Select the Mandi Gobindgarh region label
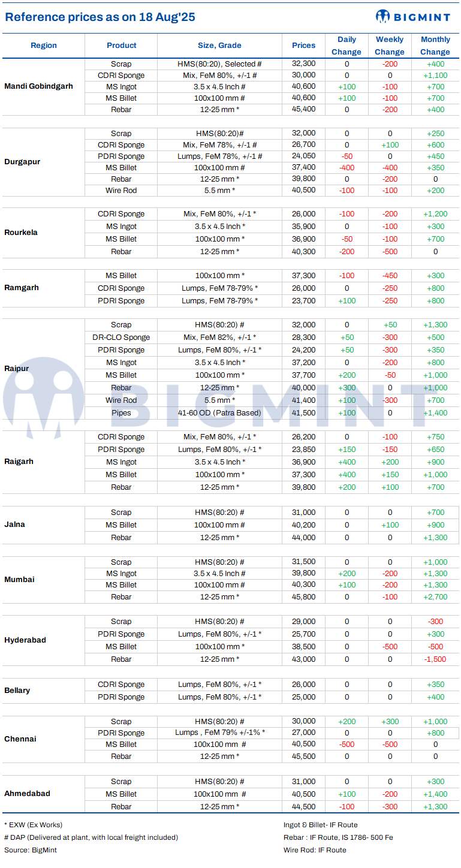Viewport: 461px width, 868px height. (38, 86)
